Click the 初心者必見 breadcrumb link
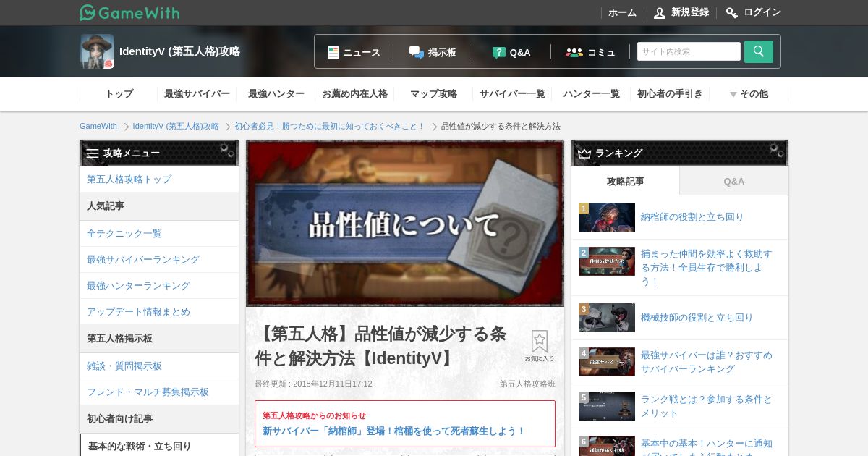The image size is (868, 456). (330, 126)
